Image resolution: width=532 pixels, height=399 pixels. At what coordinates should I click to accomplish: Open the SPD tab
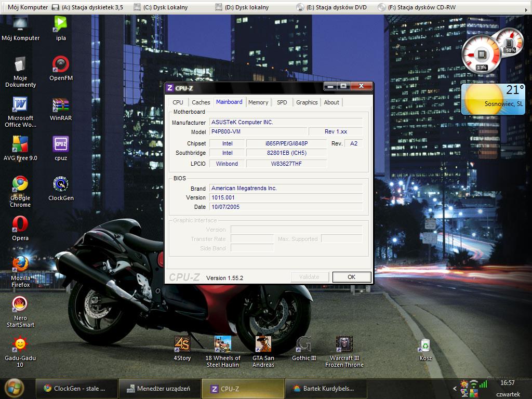pos(282,102)
